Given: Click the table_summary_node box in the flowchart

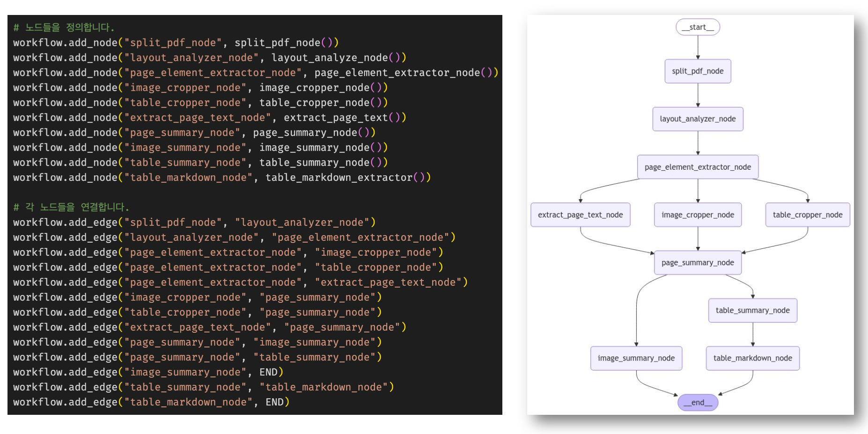Looking at the screenshot, I should pos(752,310).
